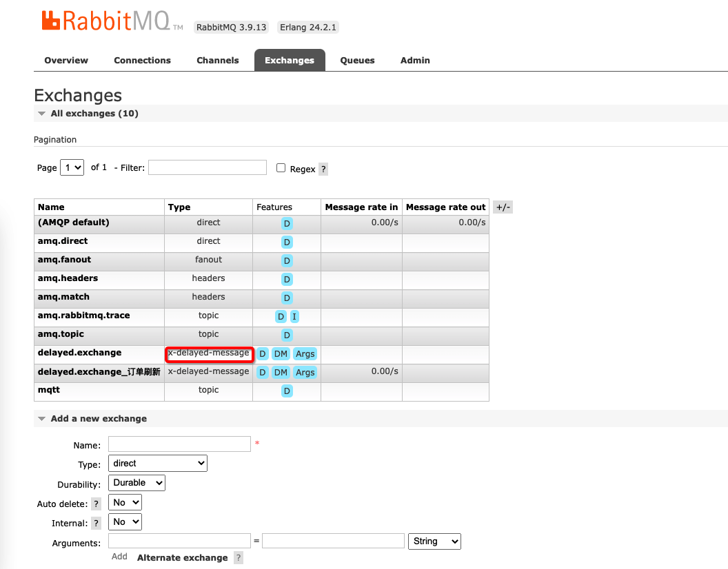Open the mqtt exchange link

(x=49, y=389)
